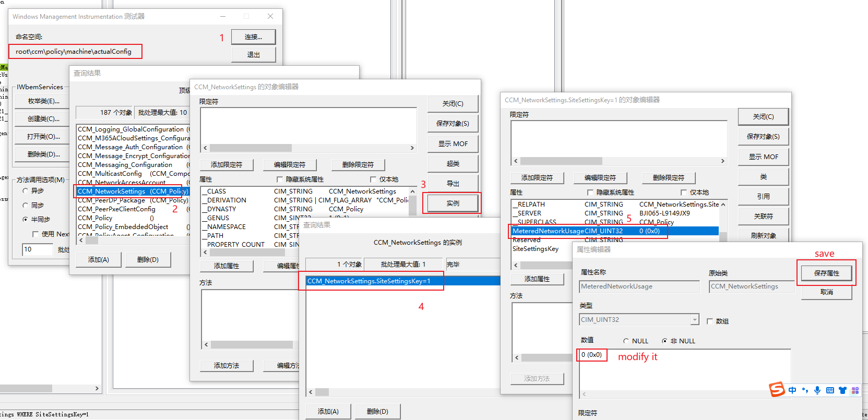Click 保存对象(S) in CCM_NetworkSettings class editor
Viewport: 868px width, 420px height.
tap(453, 124)
